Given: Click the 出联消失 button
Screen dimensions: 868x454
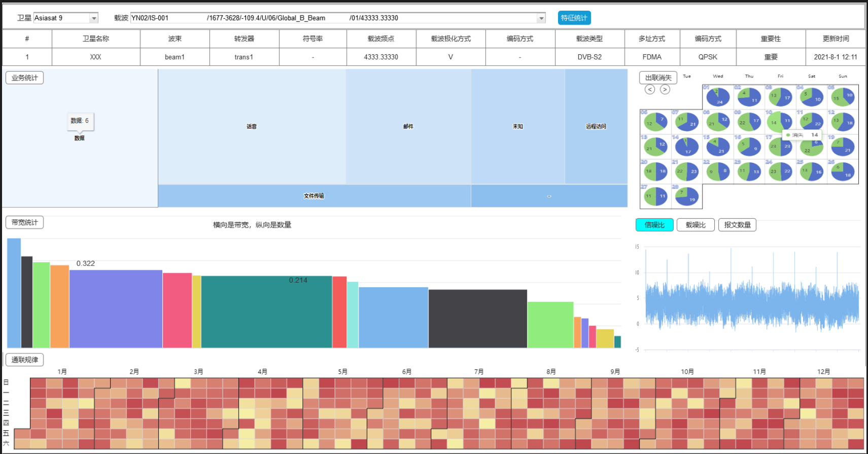Looking at the screenshot, I should 658,78.
